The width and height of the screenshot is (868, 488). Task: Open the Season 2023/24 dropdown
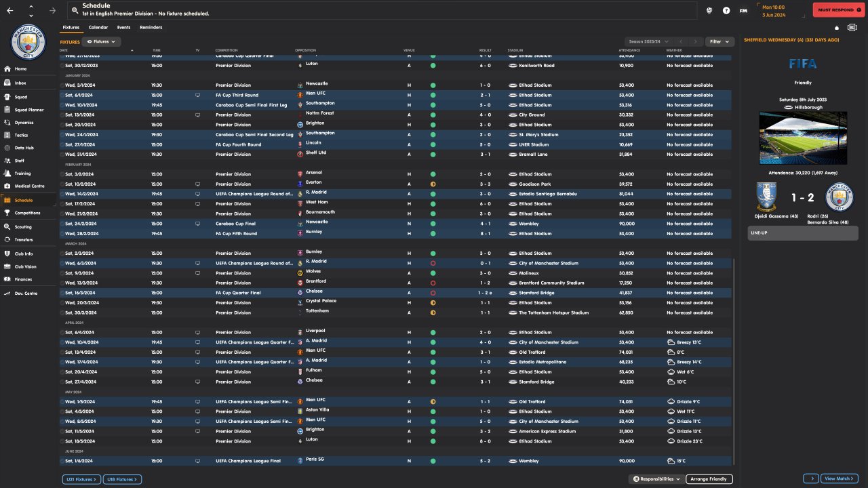point(650,41)
